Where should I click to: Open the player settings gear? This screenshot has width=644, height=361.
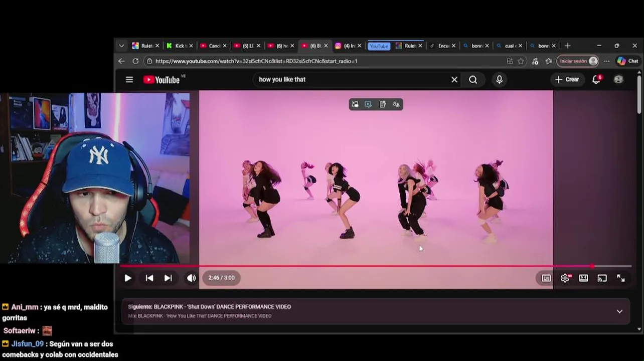565,278
